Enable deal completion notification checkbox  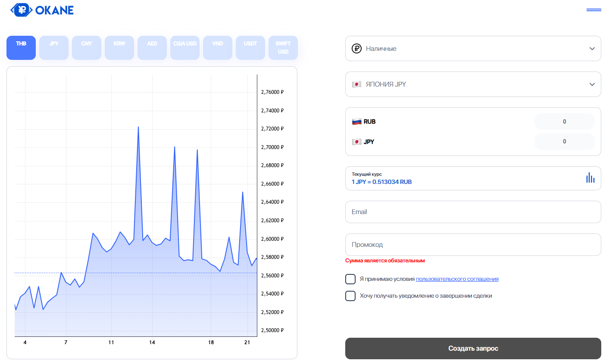[x=350, y=296]
